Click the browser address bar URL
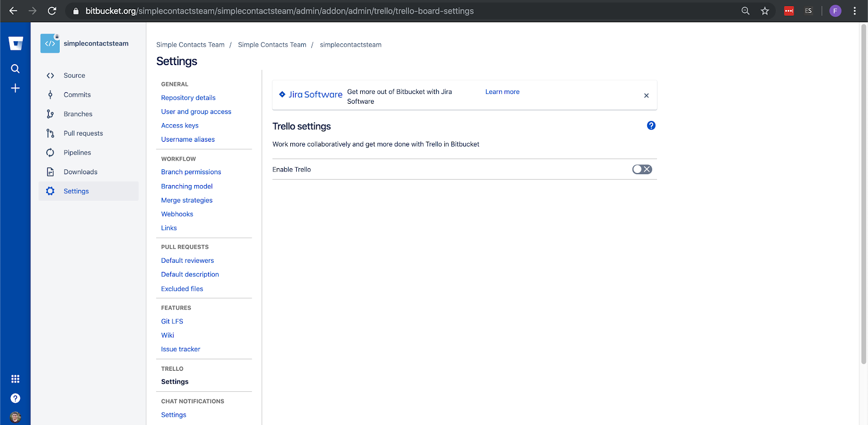The image size is (868, 425). (x=279, y=11)
